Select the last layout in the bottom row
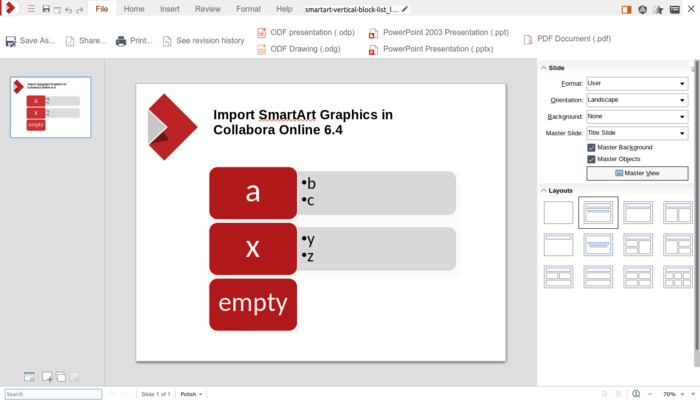The height and width of the screenshot is (402, 700). (x=677, y=277)
